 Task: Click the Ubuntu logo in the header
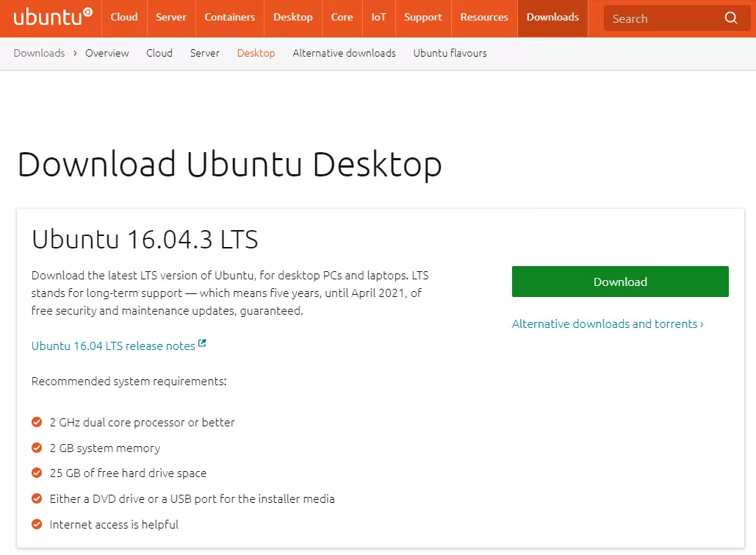pyautogui.click(x=53, y=17)
